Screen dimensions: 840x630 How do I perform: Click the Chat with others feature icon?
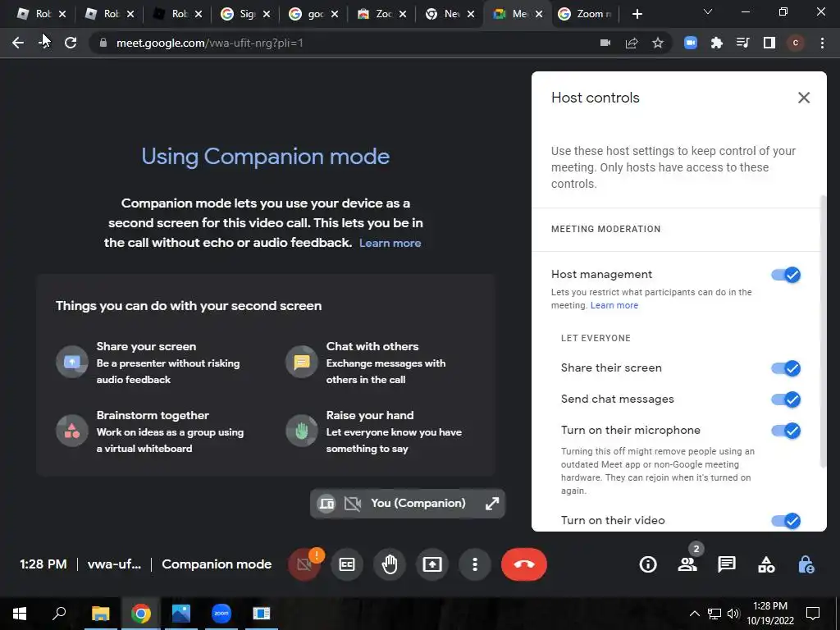click(302, 362)
